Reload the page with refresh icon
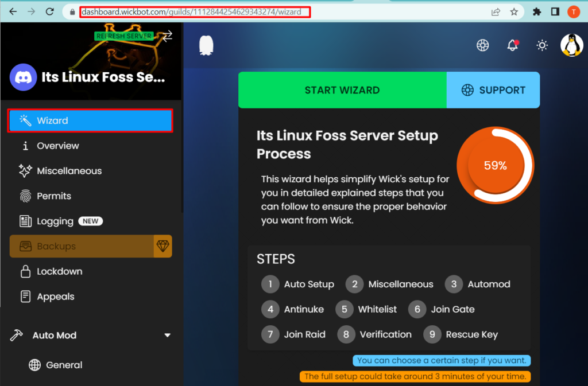This screenshot has height=386, width=588. (x=49, y=11)
